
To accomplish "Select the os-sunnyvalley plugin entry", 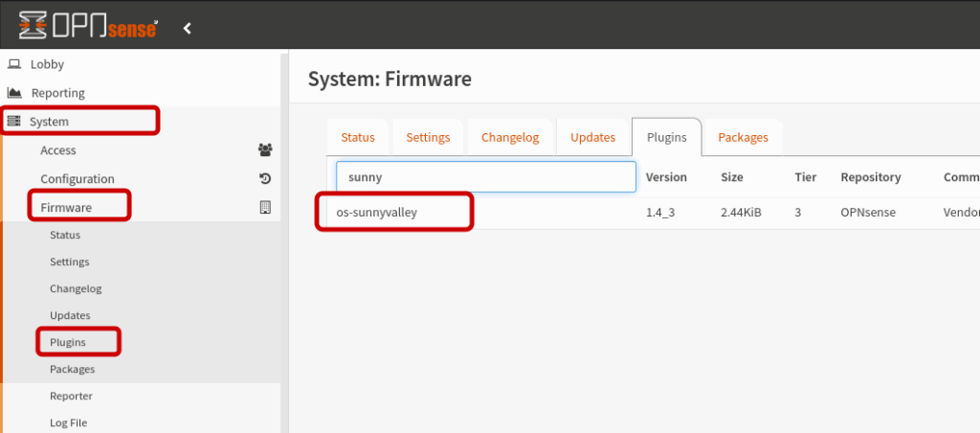I will tap(384, 212).
